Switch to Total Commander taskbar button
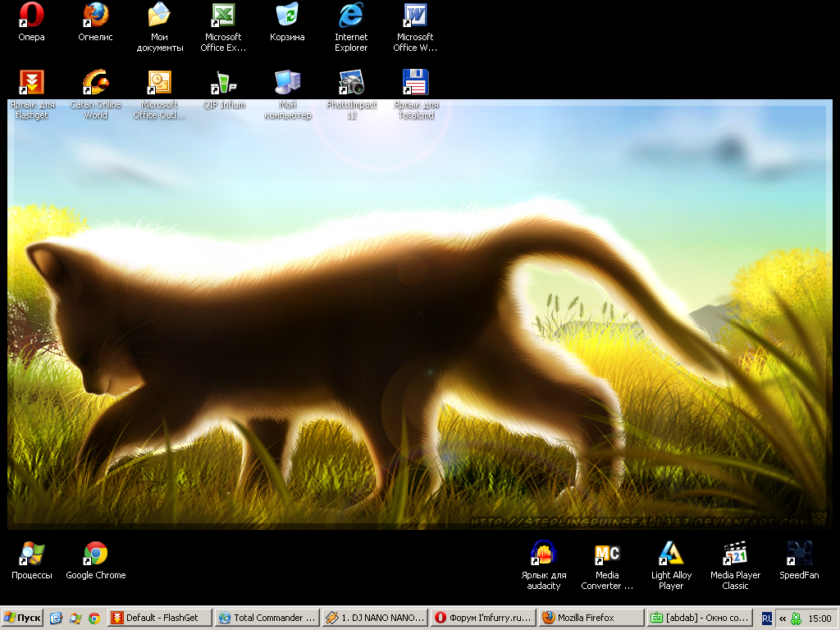 pyautogui.click(x=267, y=618)
